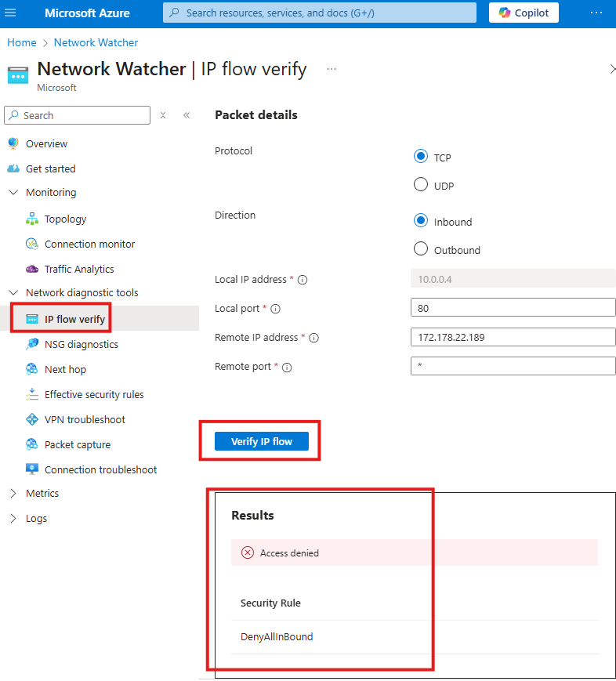Screen dimensions: 616x681
Task: Select IP flow verify in sidebar
Action: [74, 319]
